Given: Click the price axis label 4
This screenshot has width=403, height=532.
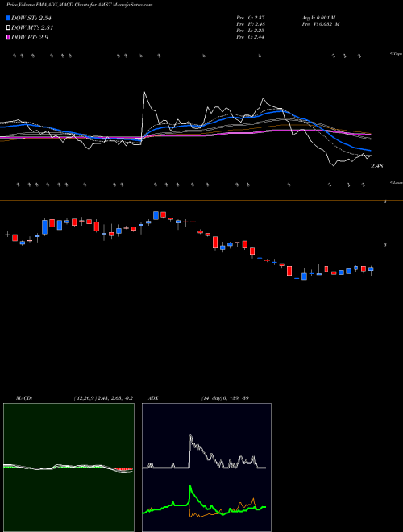Looking at the screenshot, I should [x=384, y=202].
